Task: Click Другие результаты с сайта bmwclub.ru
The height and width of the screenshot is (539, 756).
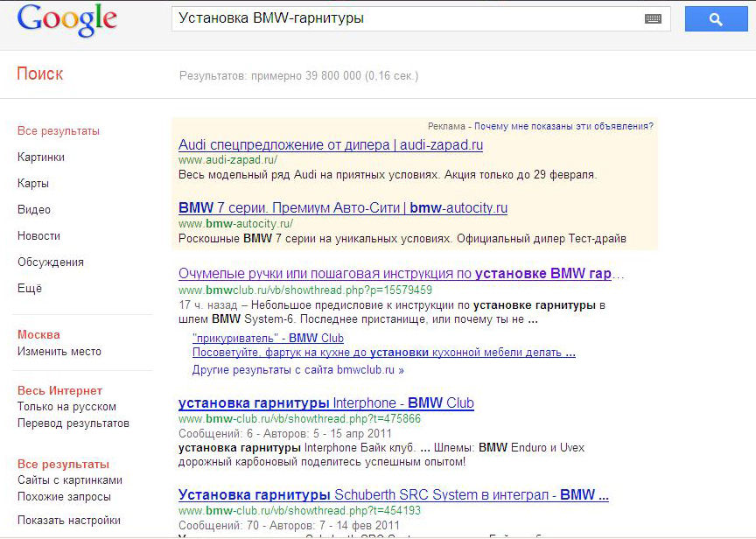Action: tap(298, 370)
